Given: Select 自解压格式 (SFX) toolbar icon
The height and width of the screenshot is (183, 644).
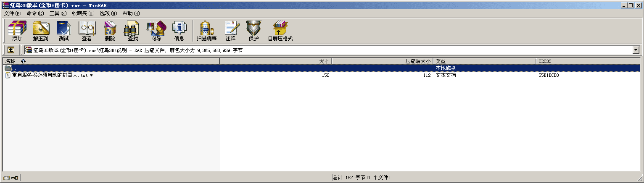Looking at the screenshot, I should [280, 31].
